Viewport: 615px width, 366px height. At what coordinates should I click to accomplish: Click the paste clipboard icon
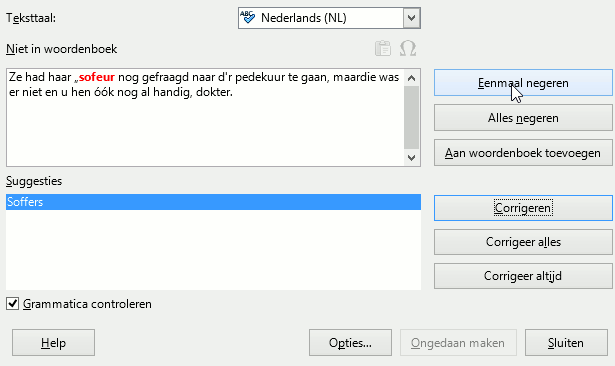click(383, 49)
